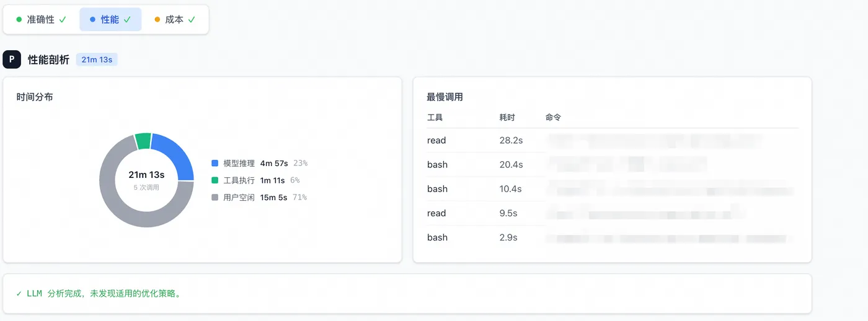This screenshot has width=868, height=321.
Task: Click the blue dot beside 性能
Action: (92, 20)
